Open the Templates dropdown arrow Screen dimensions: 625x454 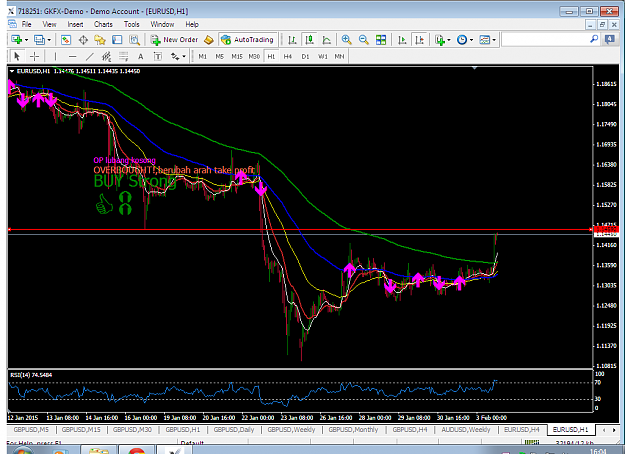click(494, 40)
